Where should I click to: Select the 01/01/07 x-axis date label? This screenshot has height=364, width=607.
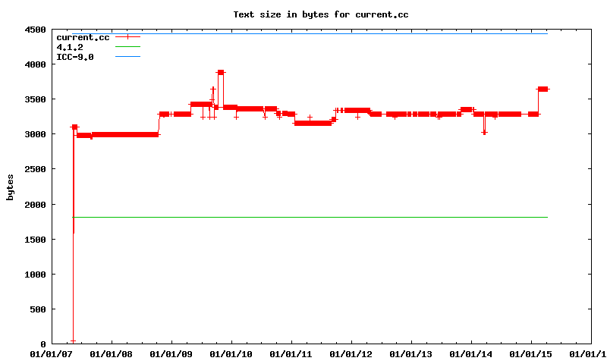tap(52, 353)
